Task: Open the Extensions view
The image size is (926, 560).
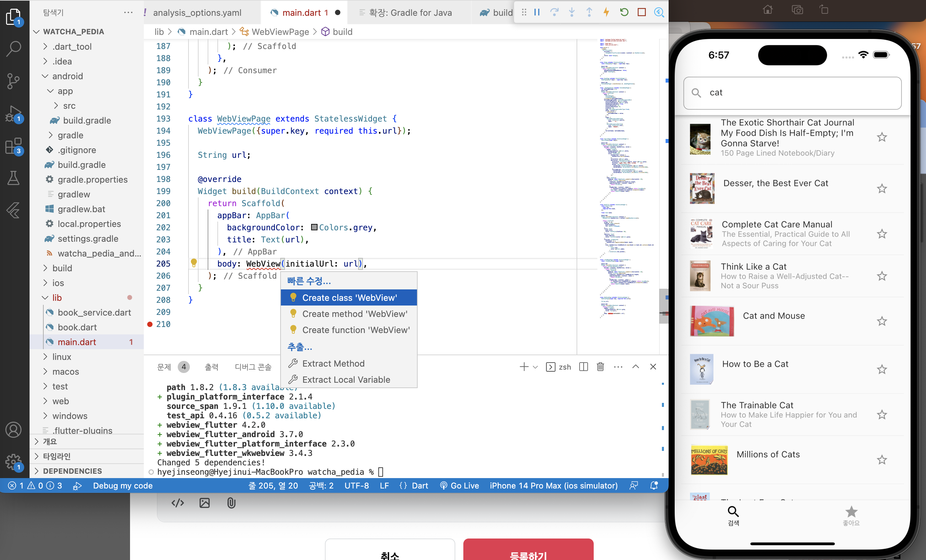Action: pyautogui.click(x=14, y=146)
